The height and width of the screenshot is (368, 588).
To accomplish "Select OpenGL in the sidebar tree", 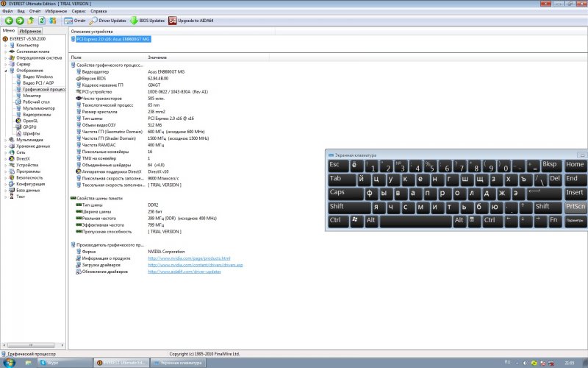I will [29, 121].
